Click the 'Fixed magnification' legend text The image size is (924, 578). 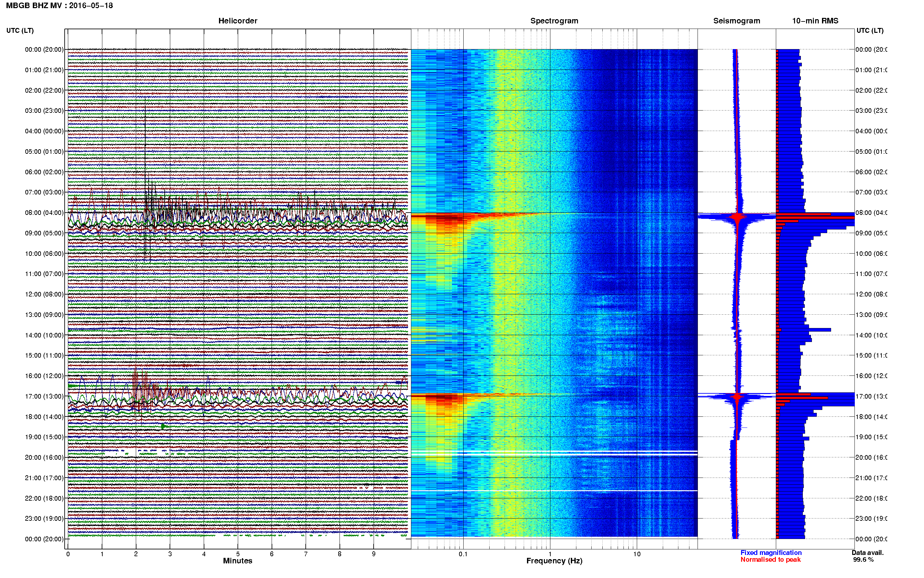[771, 553]
